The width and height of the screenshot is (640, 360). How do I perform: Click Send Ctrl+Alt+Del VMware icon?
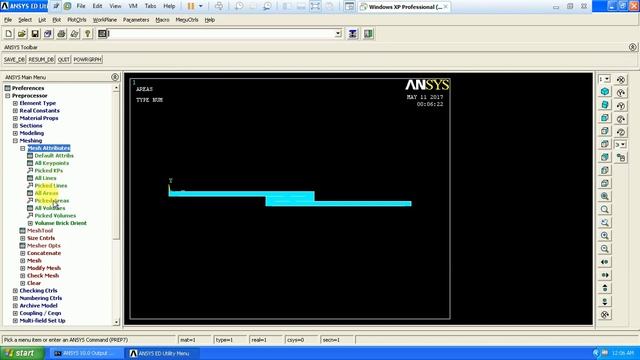click(219, 6)
